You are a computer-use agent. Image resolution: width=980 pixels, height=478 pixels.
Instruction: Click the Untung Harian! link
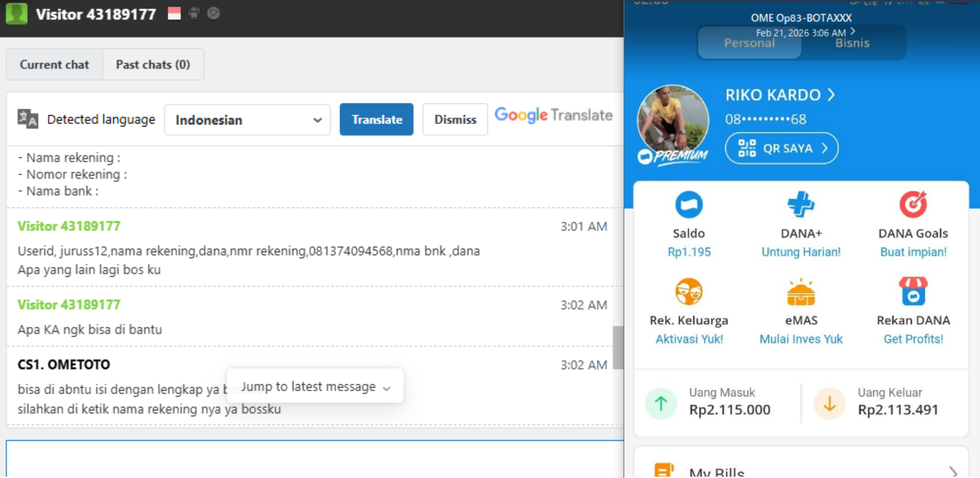[x=801, y=252]
